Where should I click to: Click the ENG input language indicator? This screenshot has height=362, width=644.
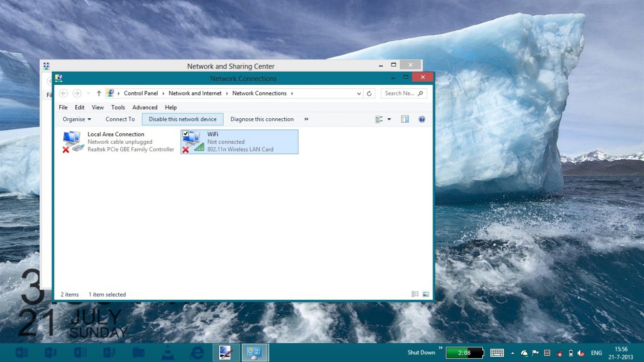pyautogui.click(x=596, y=353)
